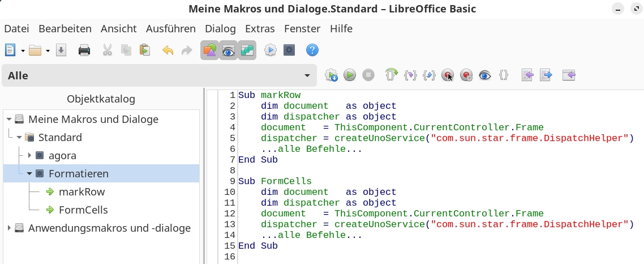
Task: Expand Anwendungsmakros und -dialoge node
Action: pyautogui.click(x=9, y=228)
